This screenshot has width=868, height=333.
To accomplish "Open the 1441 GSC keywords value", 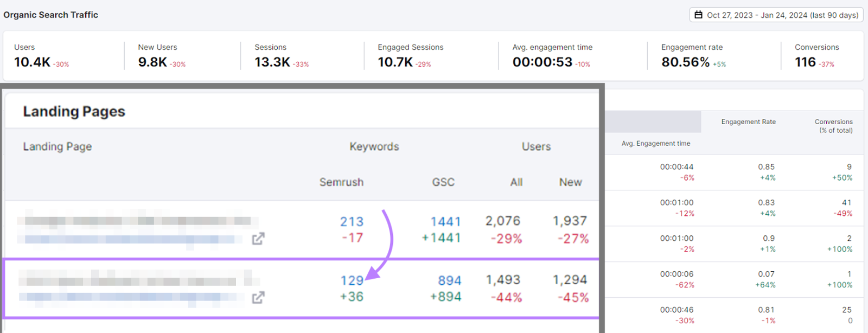I will click(x=445, y=221).
